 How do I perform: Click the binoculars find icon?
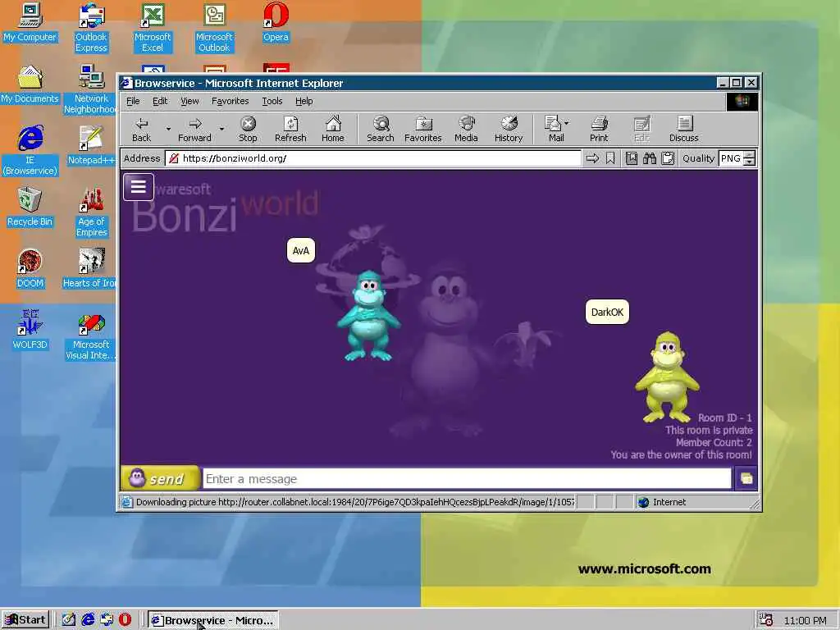[650, 158]
